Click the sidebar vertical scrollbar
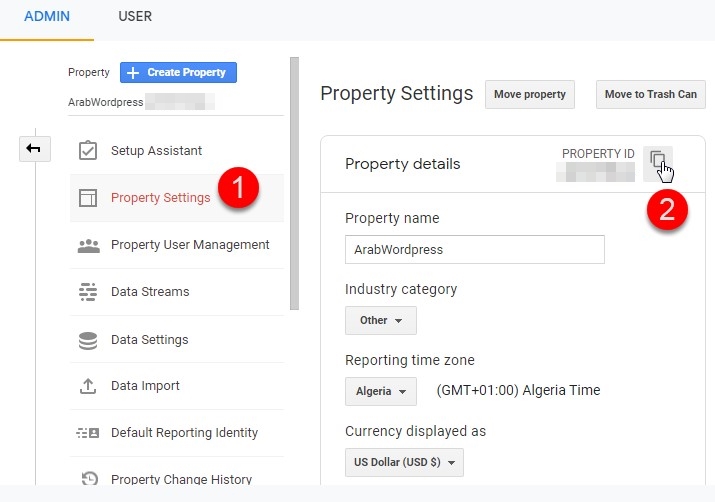This screenshot has height=502, width=715. [x=294, y=180]
